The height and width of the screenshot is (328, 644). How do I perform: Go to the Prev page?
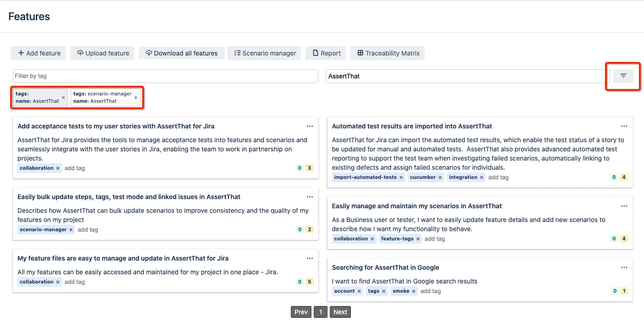tap(301, 312)
